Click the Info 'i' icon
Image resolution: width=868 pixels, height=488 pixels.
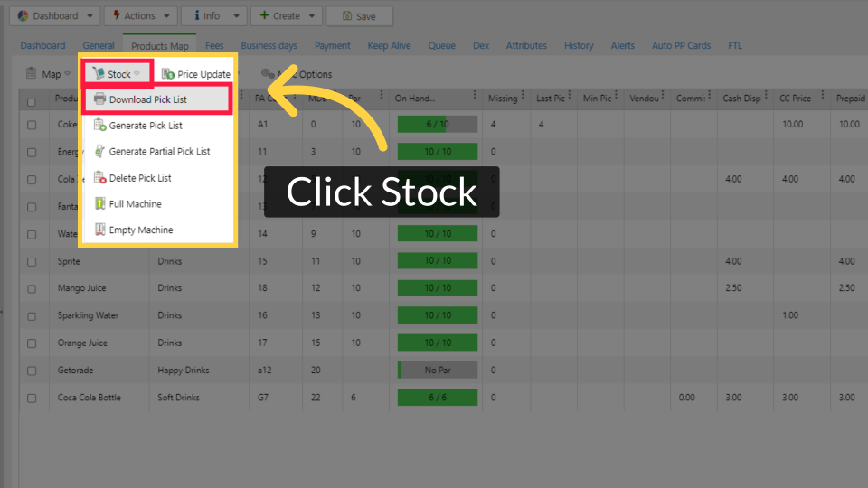pyautogui.click(x=196, y=15)
